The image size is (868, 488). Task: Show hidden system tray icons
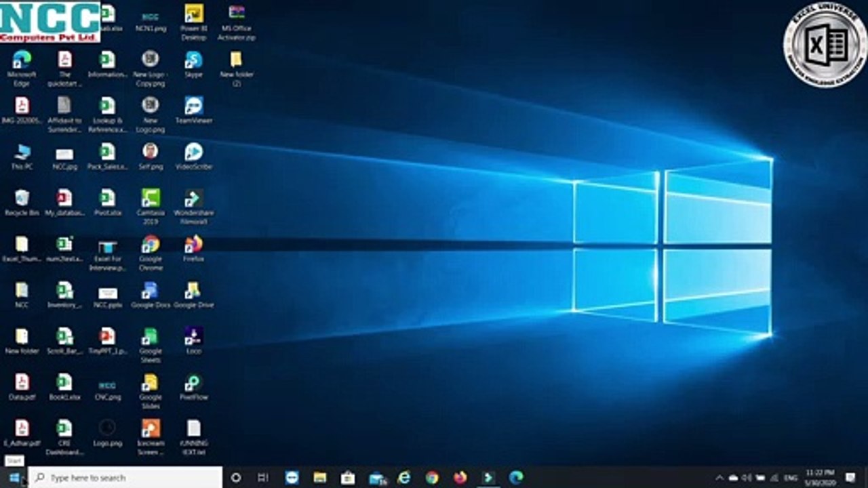coord(720,478)
